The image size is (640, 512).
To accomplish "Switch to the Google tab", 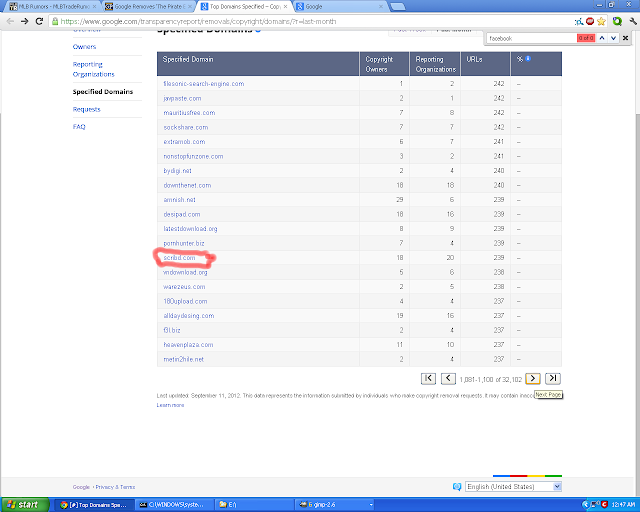I will click(339, 7).
